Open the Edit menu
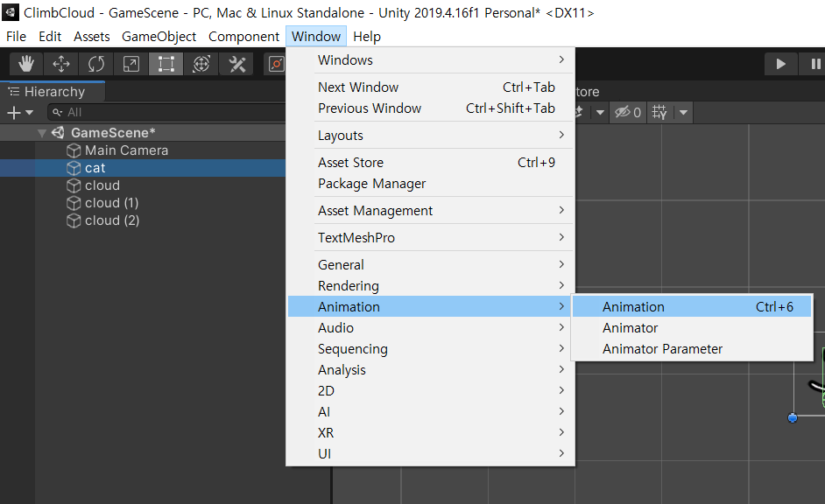Viewport: 825px width, 504px height. pyautogui.click(x=50, y=36)
